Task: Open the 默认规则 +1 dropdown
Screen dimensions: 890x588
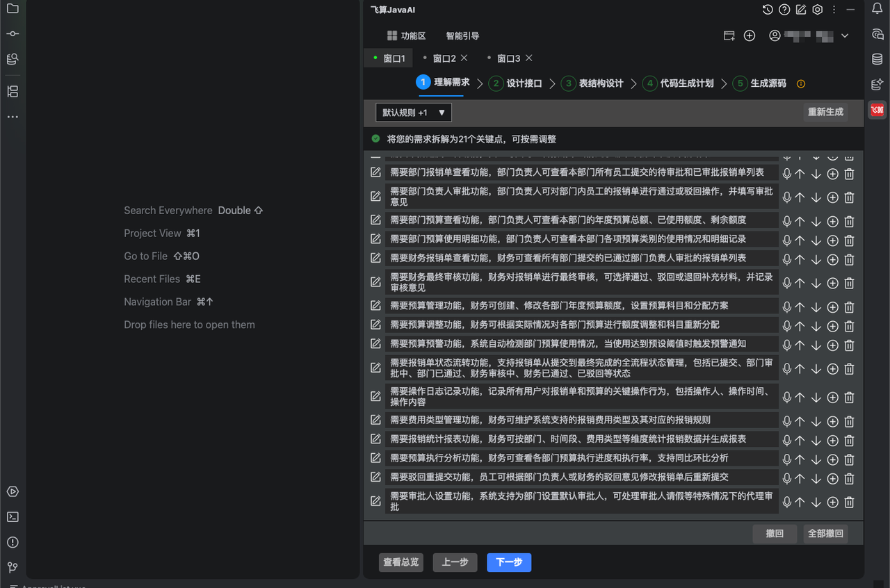Action: tap(414, 113)
